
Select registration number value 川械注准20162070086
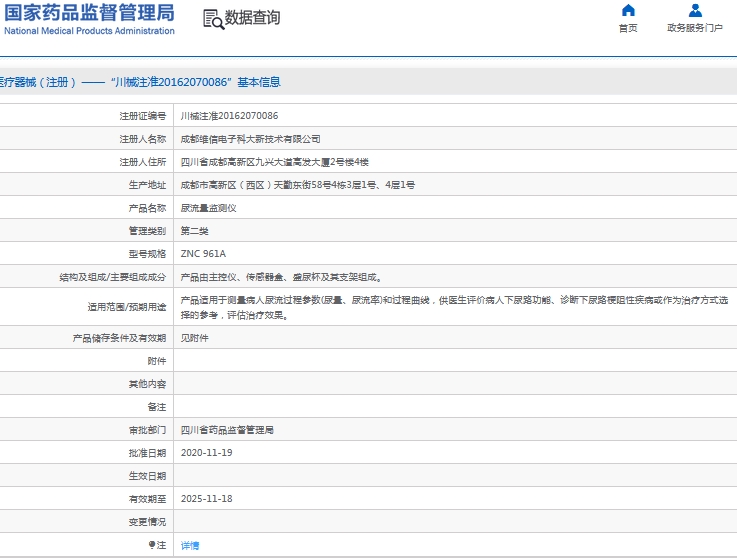click(229, 116)
